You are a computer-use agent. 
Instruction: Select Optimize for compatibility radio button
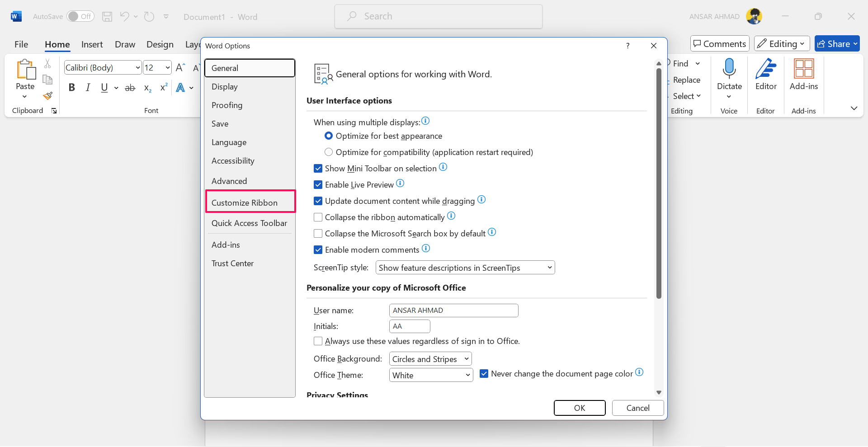point(329,152)
